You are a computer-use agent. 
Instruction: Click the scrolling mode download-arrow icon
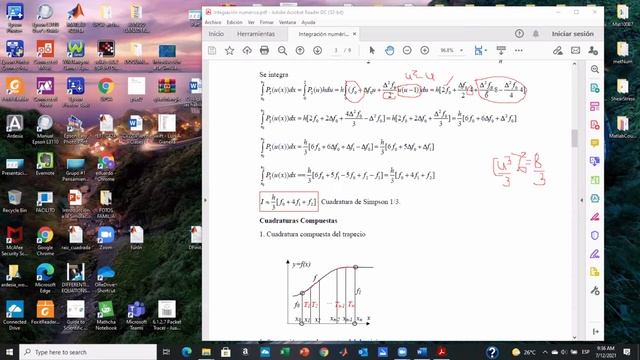(x=501, y=50)
